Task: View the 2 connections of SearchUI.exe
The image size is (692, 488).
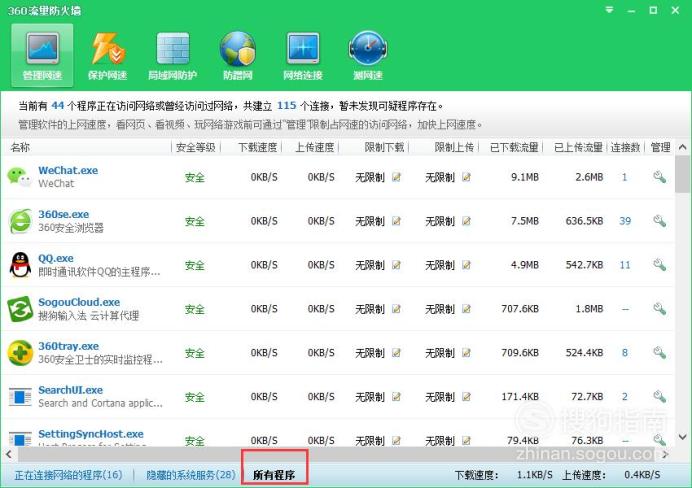Action: 625,396
